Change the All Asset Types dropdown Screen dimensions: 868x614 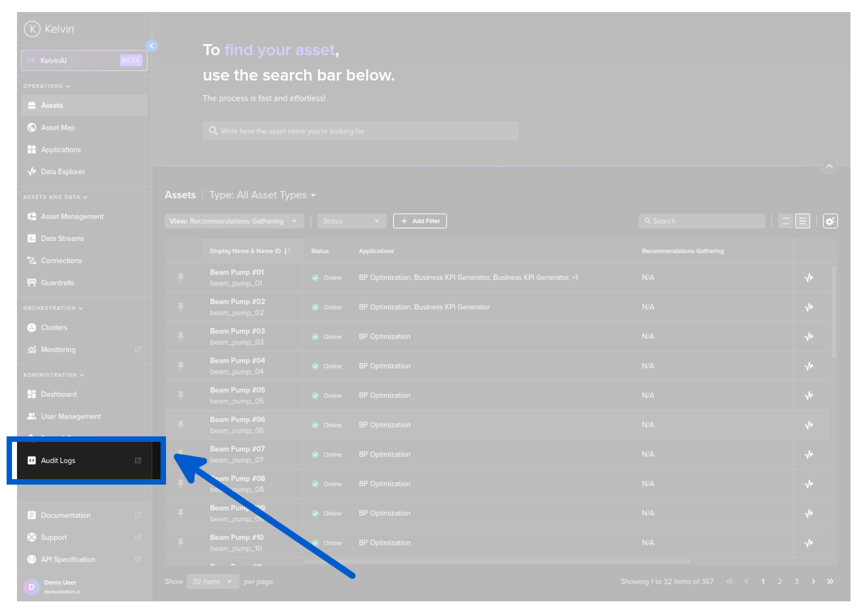[x=262, y=196]
